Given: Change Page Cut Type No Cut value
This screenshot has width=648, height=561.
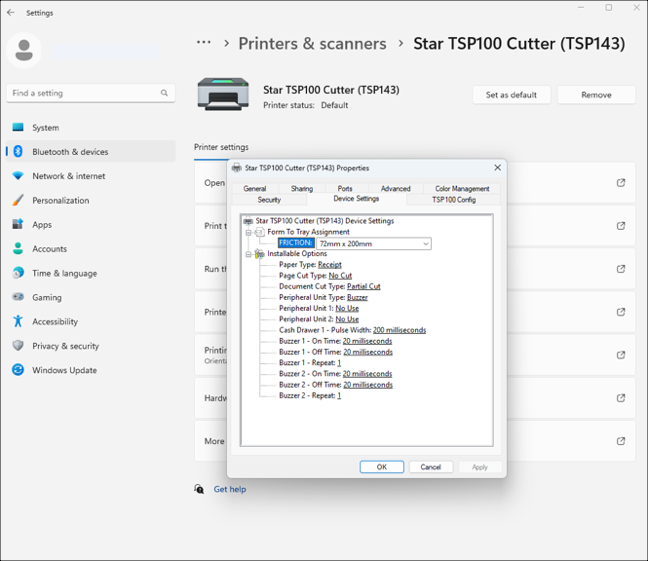Looking at the screenshot, I should (x=340, y=275).
